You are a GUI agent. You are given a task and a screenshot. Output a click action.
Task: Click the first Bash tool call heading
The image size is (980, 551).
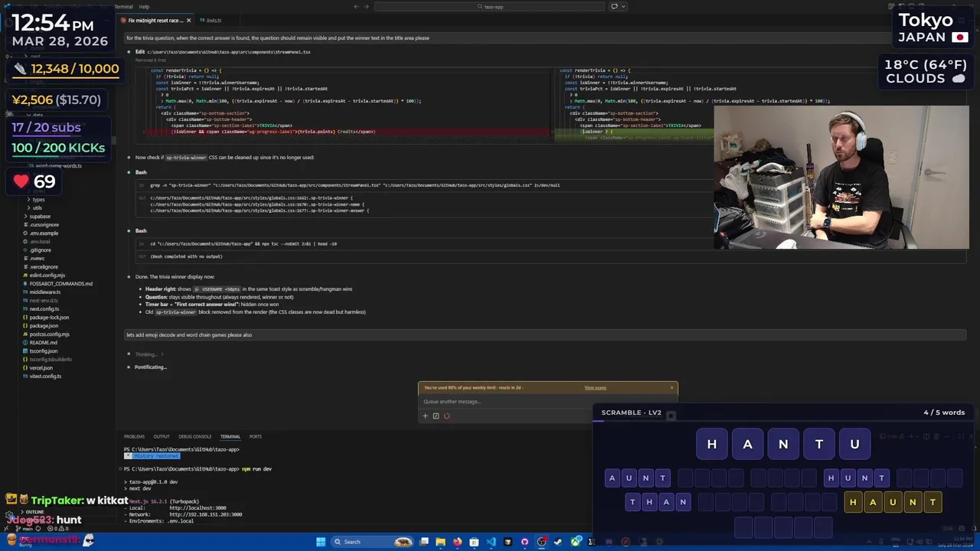[141, 172]
